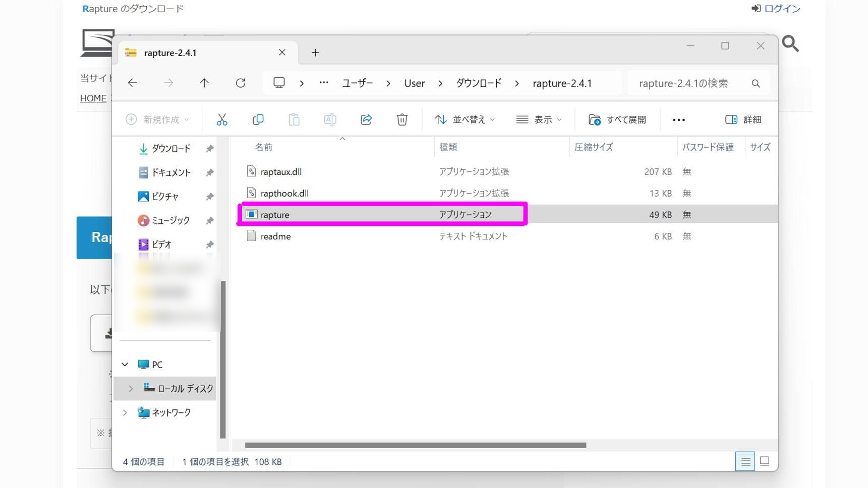868x488 pixels.
Task: Open the 表示 view dropdown
Action: [x=539, y=119]
